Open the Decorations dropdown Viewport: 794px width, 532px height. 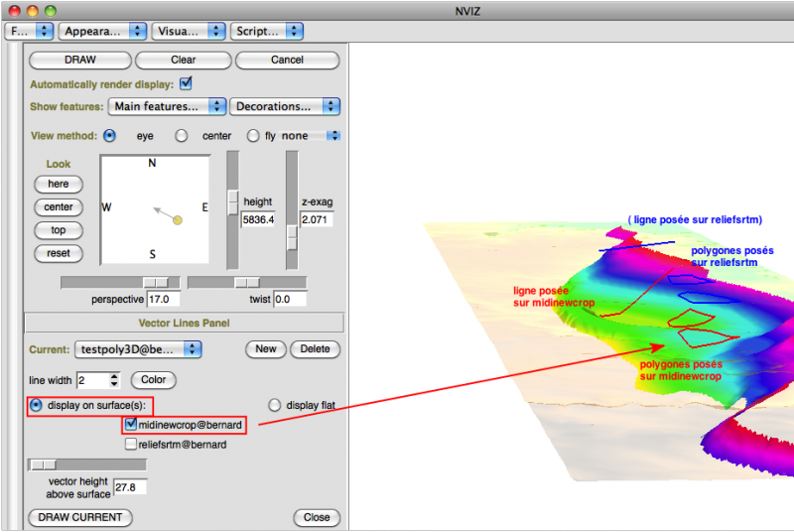(x=284, y=106)
